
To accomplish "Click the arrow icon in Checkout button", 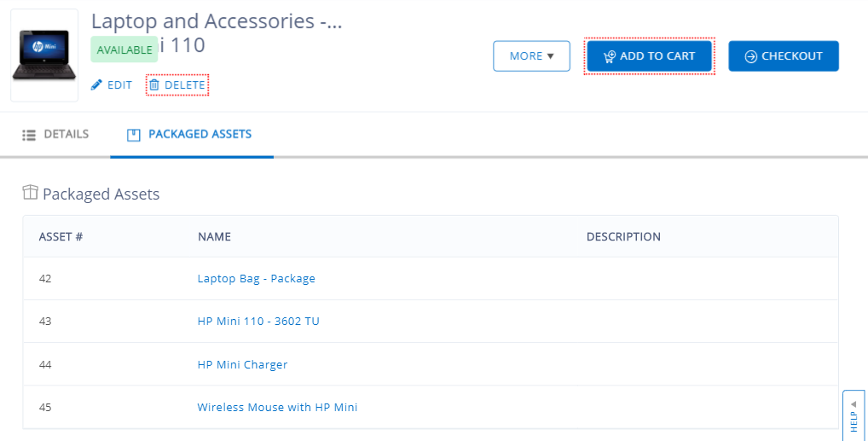I will click(x=750, y=56).
